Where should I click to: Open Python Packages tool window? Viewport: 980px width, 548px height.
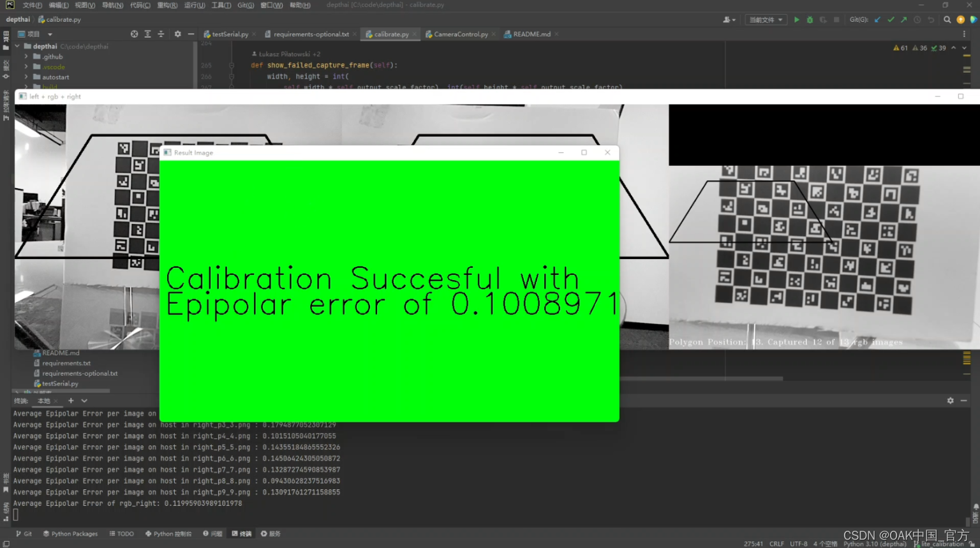click(x=70, y=534)
